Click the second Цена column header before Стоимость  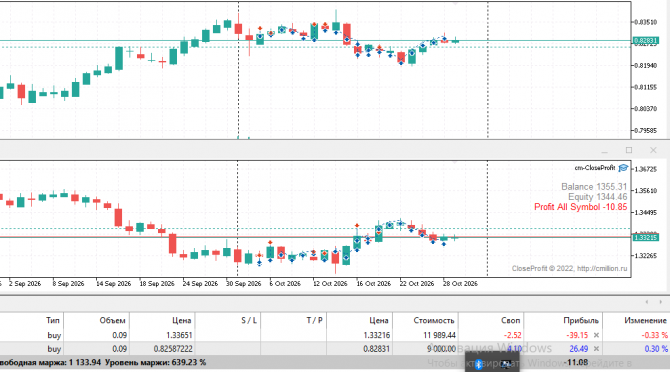(379, 320)
